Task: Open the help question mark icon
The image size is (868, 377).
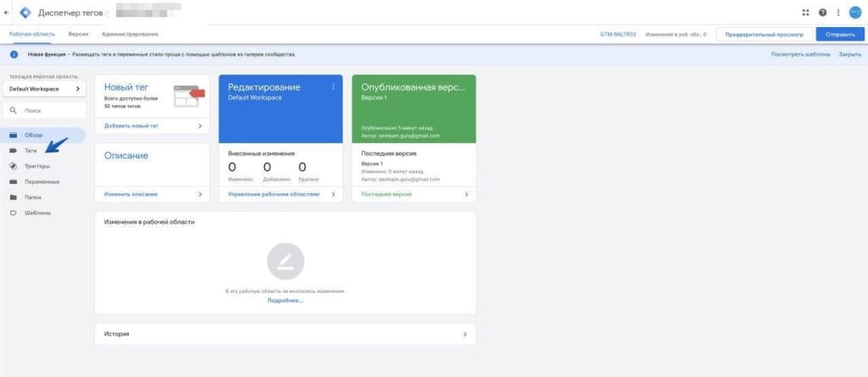Action: (x=822, y=13)
